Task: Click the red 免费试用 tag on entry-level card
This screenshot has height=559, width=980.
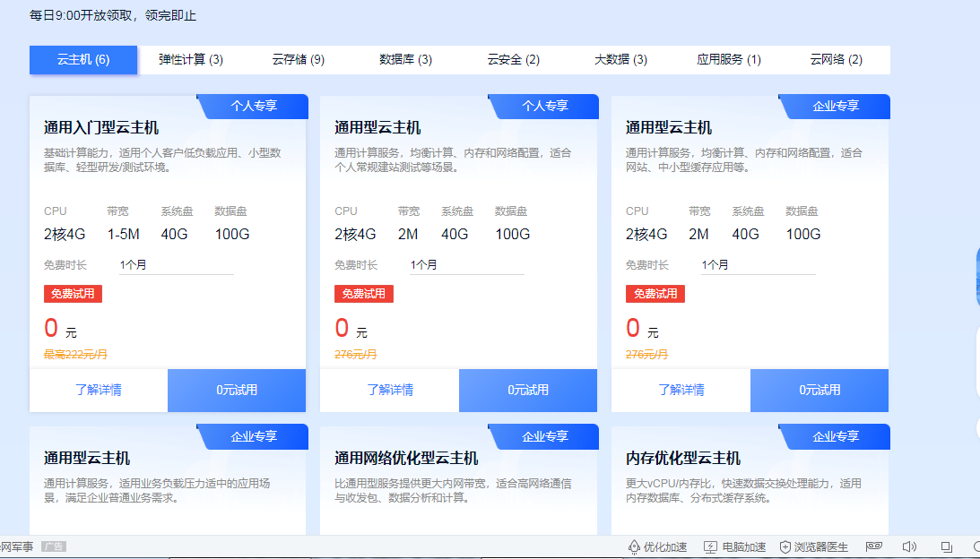Action: pos(72,294)
